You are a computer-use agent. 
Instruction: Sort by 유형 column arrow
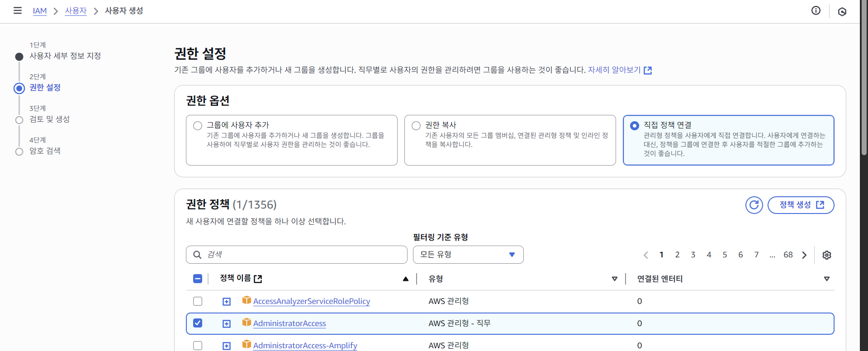(x=615, y=279)
